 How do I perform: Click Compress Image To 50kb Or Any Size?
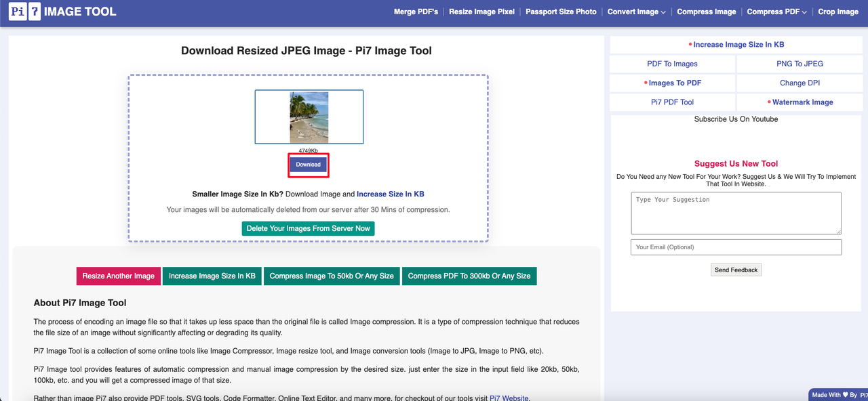click(332, 276)
